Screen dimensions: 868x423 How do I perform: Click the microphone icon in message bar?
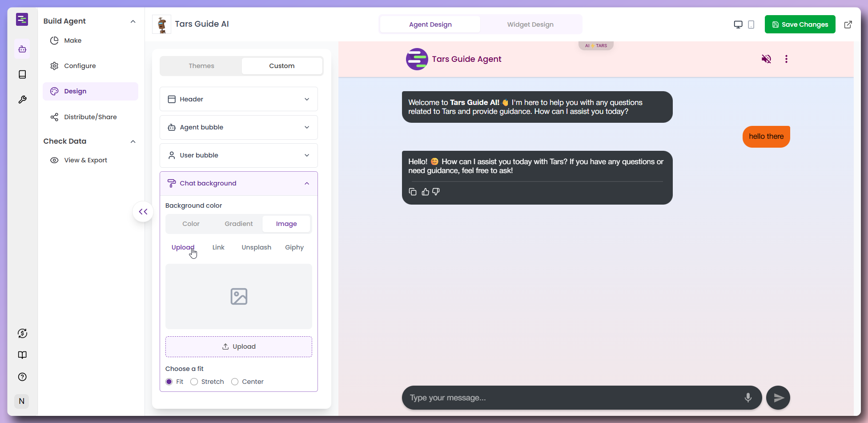point(747,398)
